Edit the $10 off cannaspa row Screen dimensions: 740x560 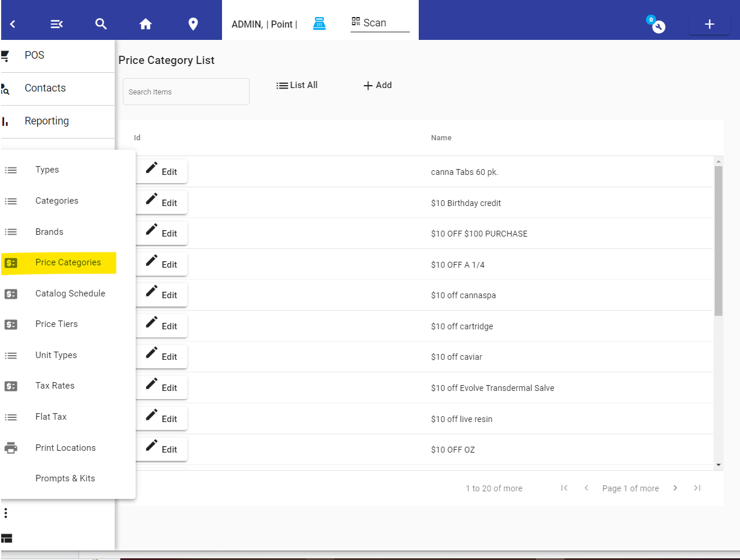(162, 294)
